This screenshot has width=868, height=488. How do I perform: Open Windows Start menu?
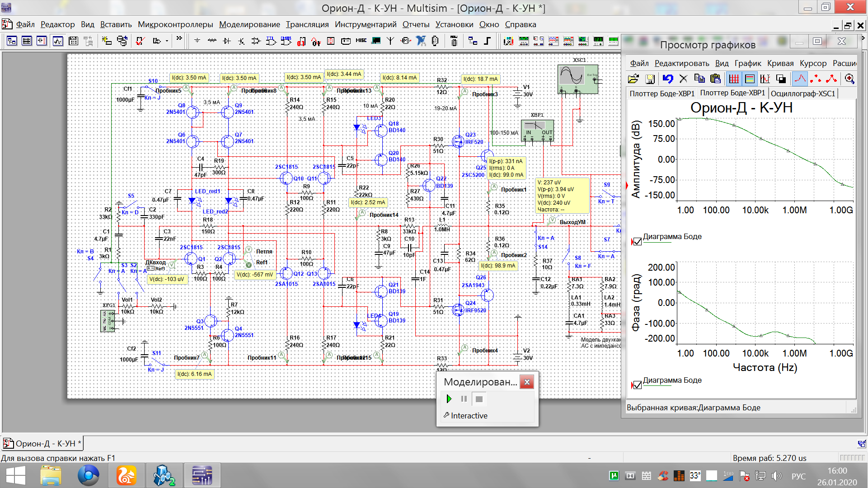click(15, 476)
